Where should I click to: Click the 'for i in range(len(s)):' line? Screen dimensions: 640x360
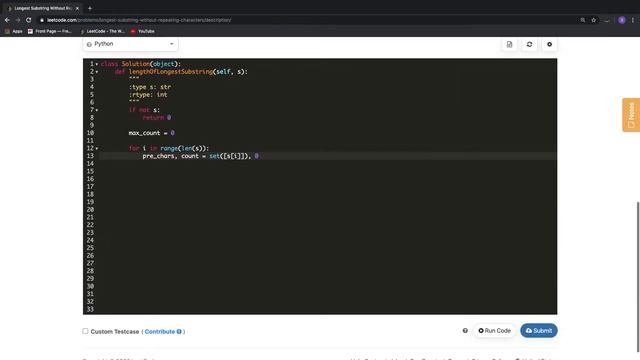point(169,148)
